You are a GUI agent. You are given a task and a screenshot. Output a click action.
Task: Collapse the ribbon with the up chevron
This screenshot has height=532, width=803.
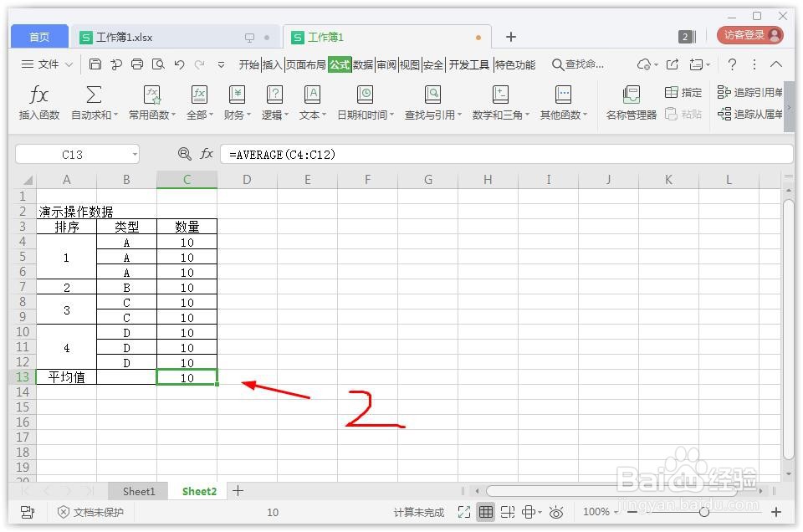tap(776, 64)
